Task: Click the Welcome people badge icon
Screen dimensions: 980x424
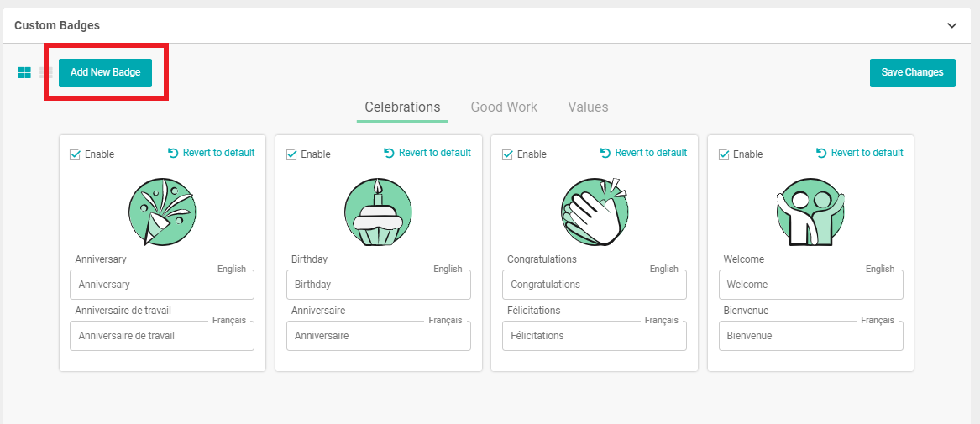Action: (810, 212)
